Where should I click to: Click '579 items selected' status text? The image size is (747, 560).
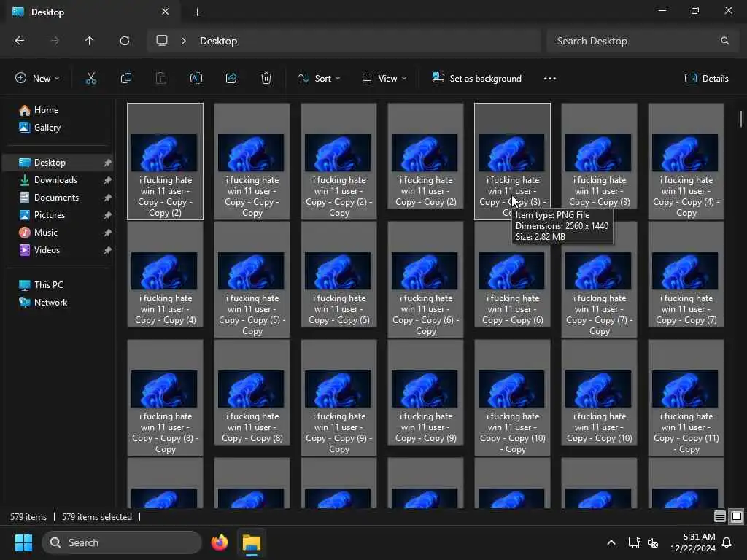97,517
